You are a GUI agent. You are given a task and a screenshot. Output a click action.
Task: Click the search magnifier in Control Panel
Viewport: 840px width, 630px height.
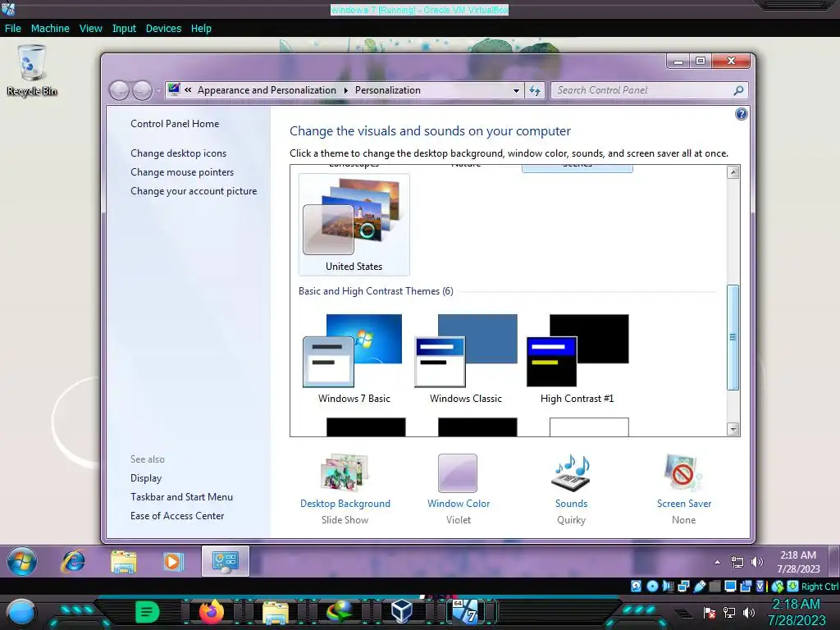click(x=738, y=90)
